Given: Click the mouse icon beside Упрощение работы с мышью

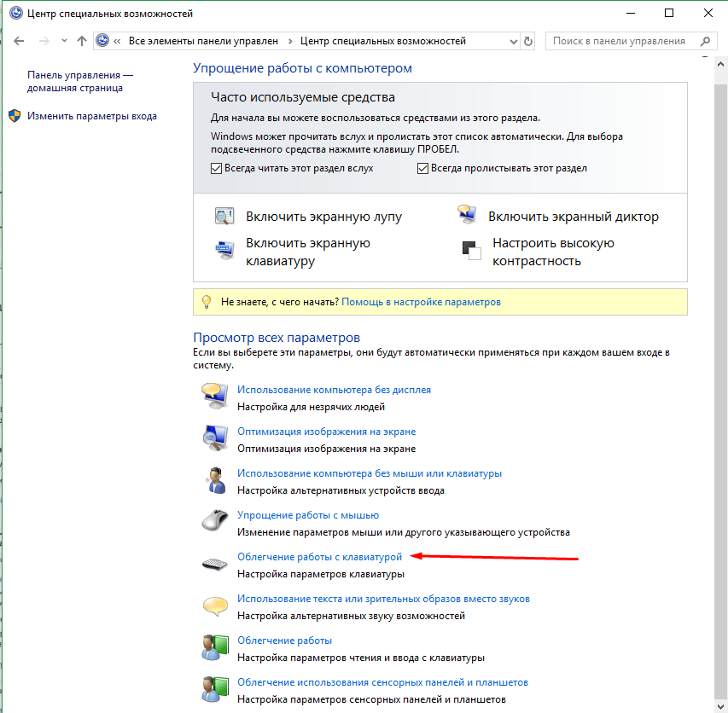Looking at the screenshot, I should coord(215,520).
